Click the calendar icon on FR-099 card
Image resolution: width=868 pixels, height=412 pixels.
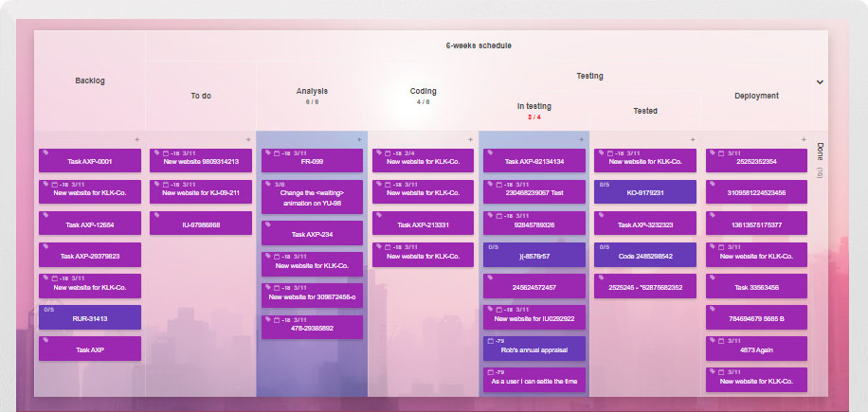click(x=278, y=153)
